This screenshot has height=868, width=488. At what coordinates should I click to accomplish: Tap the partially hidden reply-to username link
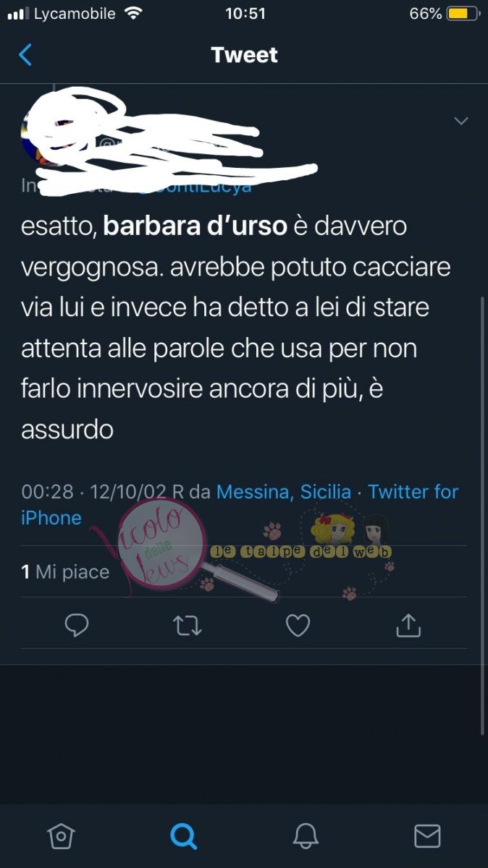coord(195,185)
